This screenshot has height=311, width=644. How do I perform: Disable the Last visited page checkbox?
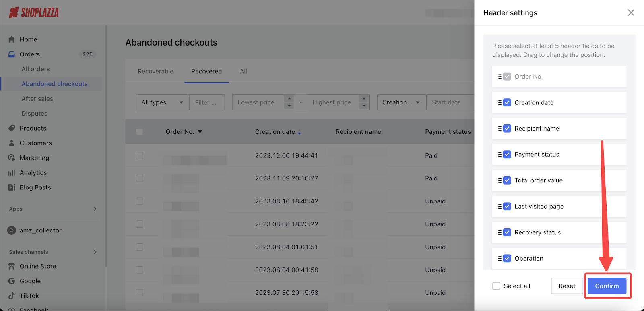(x=507, y=207)
